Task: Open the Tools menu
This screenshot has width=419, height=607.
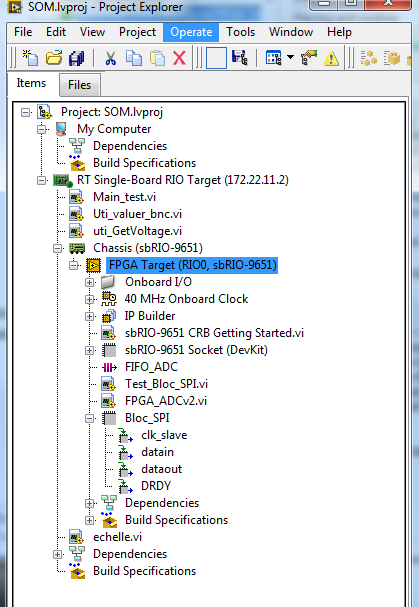Action: coord(240,32)
